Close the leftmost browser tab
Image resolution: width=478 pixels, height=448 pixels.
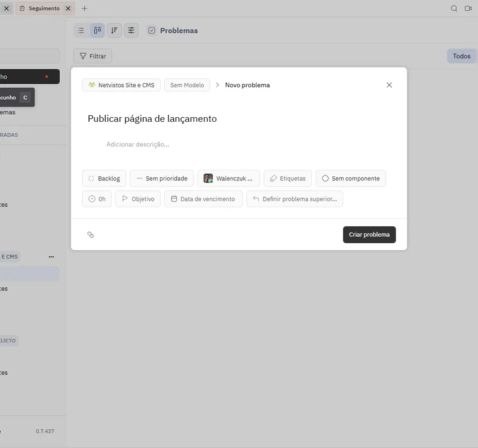click(x=7, y=8)
